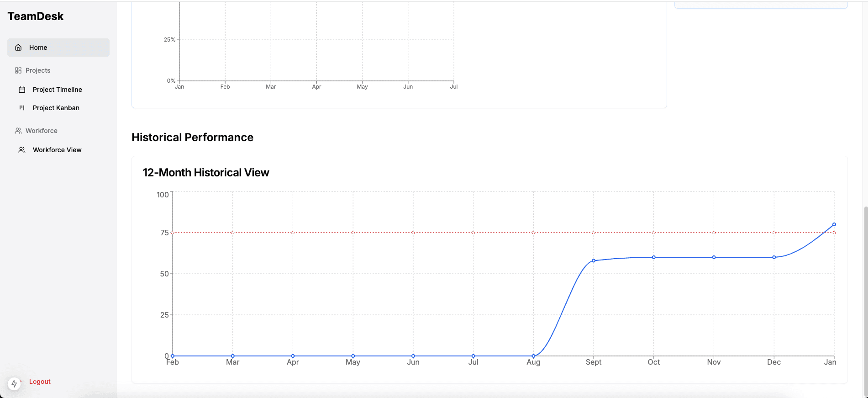Image resolution: width=868 pixels, height=398 pixels.
Task: Click the people icon beside Workforce heading
Action: (18, 131)
